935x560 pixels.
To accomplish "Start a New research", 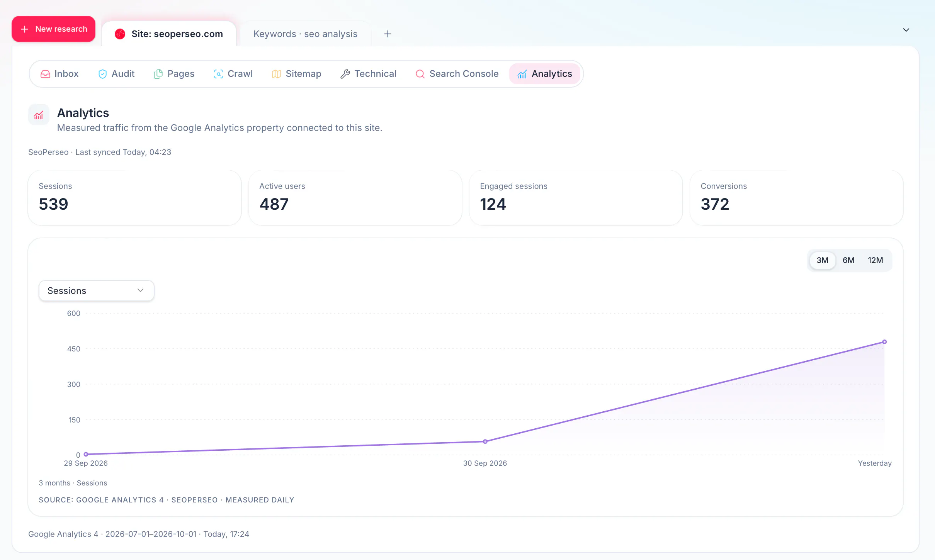I will [53, 29].
